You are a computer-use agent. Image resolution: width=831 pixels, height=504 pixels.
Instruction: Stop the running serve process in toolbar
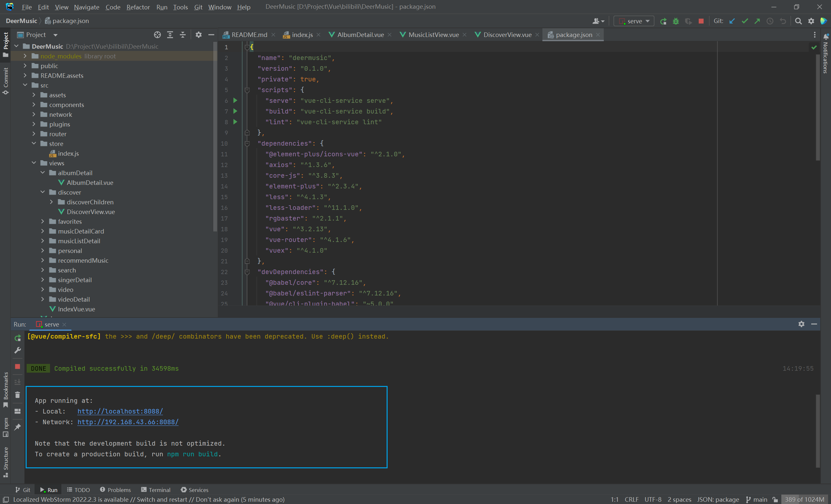[x=701, y=21]
